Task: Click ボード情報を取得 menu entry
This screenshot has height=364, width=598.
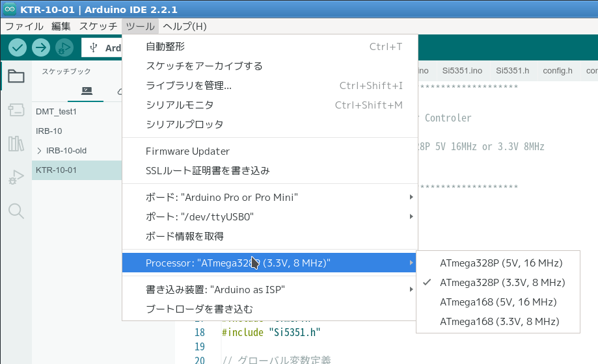Action: click(270, 236)
